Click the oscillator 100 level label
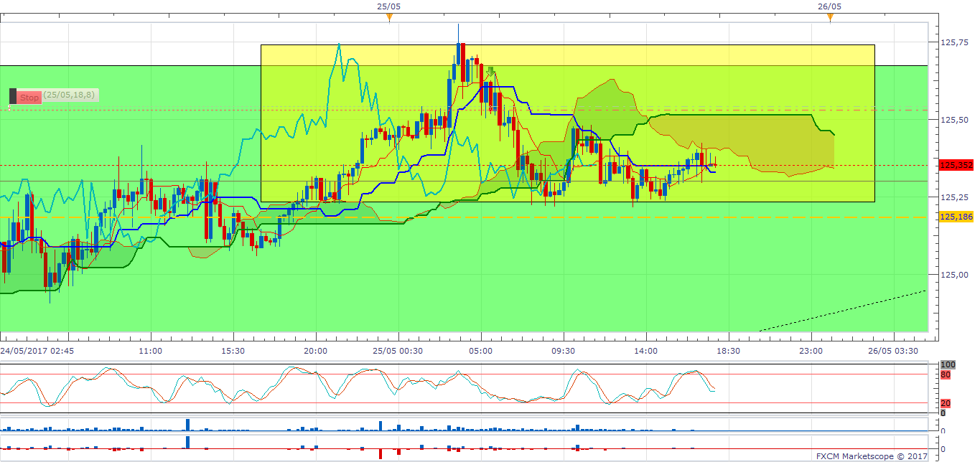The width and height of the screenshot is (980, 462). tap(947, 365)
